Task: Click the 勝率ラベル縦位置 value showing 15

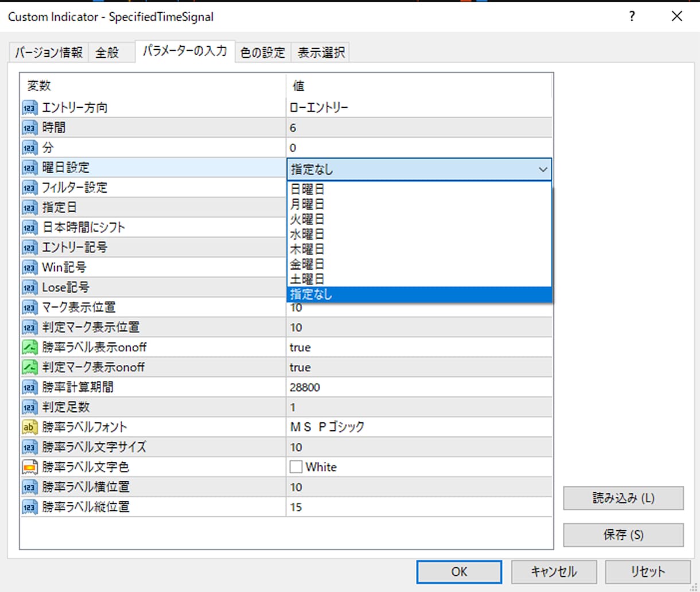Action: 419,507
